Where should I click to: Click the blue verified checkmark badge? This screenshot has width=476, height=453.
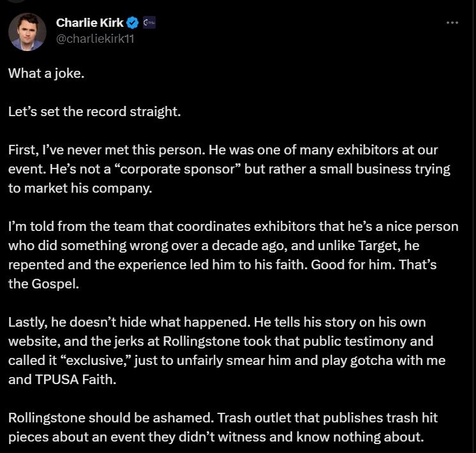(132, 23)
